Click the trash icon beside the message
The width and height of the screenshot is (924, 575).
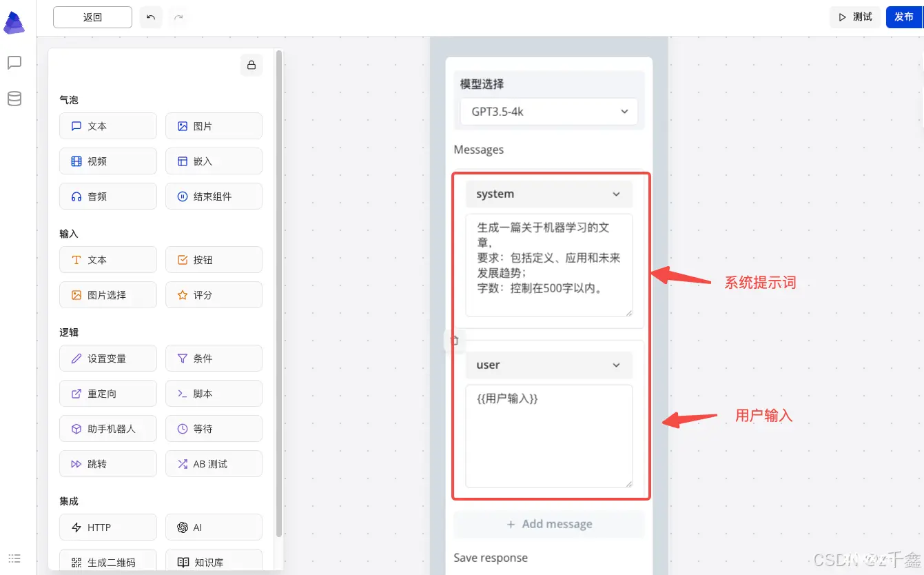tap(454, 340)
